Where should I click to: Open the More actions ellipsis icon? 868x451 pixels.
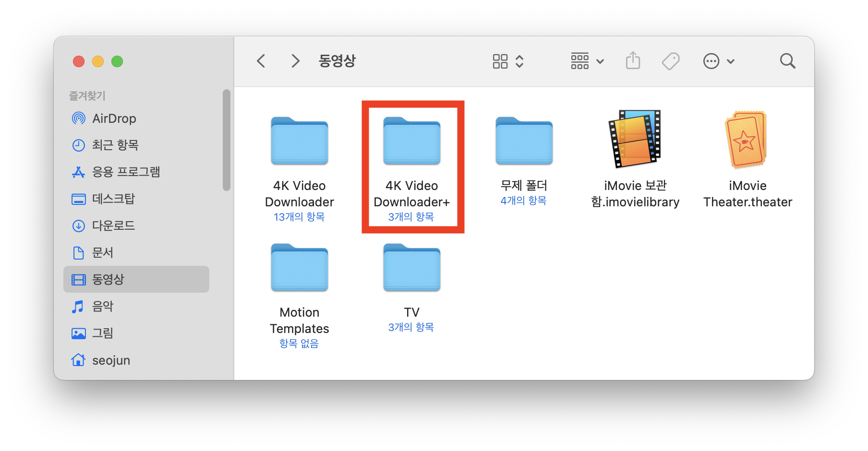(x=711, y=61)
